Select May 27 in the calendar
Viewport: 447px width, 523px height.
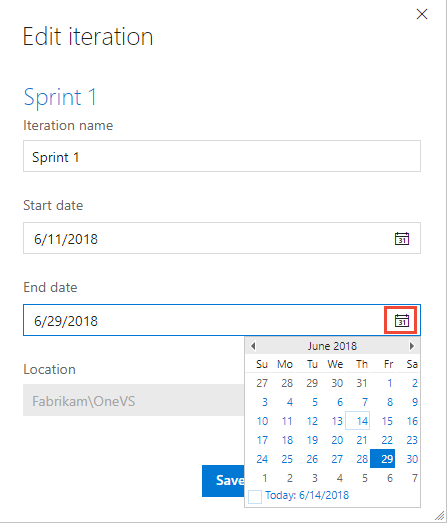(262, 383)
